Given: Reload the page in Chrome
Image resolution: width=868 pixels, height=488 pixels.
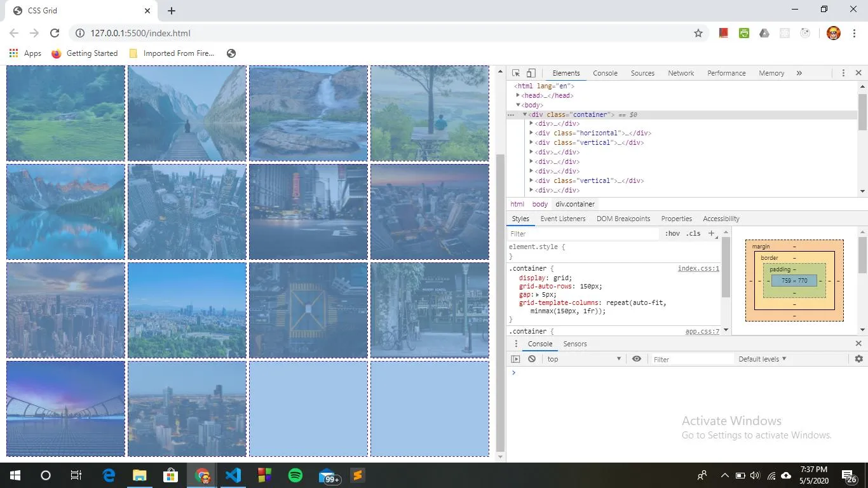Looking at the screenshot, I should 55,33.
